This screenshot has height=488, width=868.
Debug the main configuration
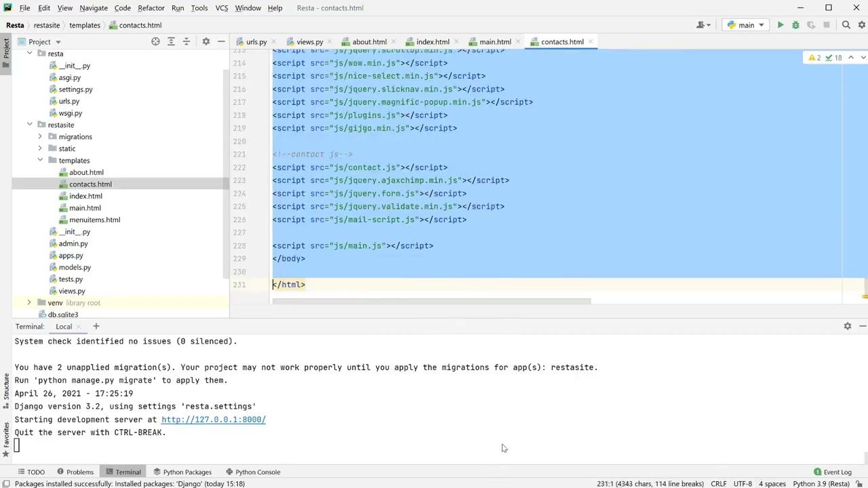click(x=795, y=25)
